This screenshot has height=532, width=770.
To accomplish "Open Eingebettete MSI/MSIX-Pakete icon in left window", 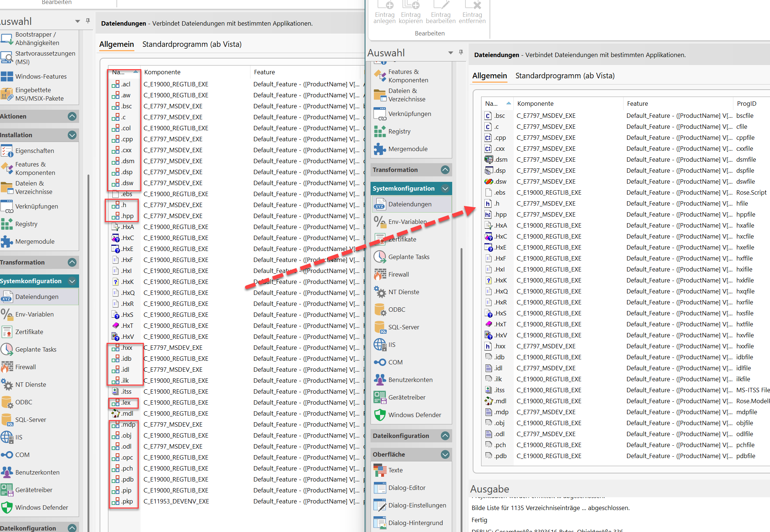I will [x=7, y=94].
